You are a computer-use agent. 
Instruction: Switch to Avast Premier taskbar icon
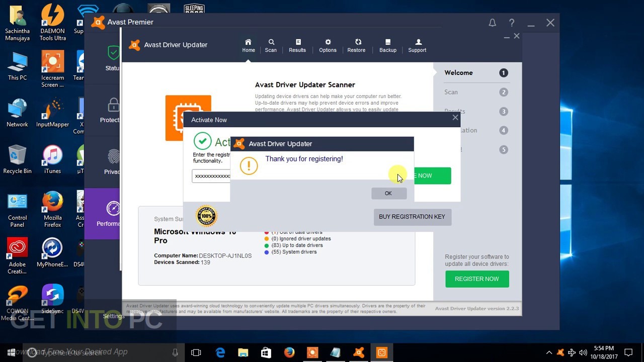[x=359, y=352]
